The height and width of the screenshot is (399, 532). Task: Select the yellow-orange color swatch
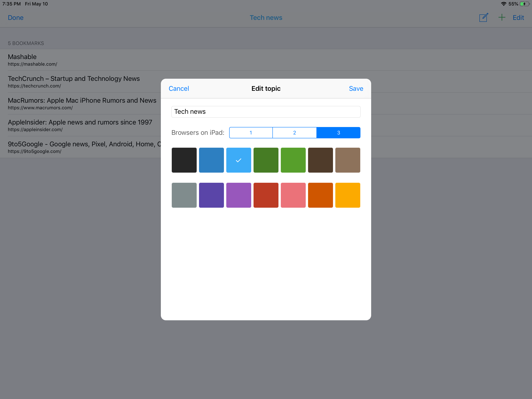point(348,195)
